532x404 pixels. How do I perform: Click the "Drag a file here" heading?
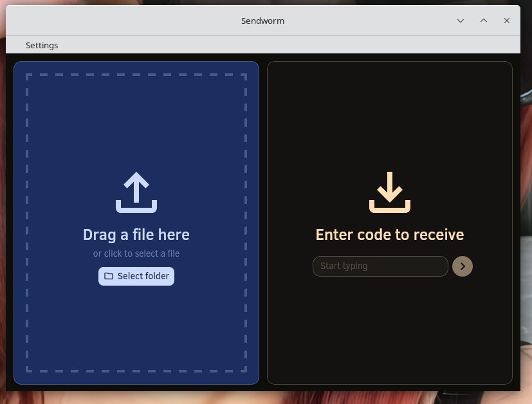(x=136, y=235)
